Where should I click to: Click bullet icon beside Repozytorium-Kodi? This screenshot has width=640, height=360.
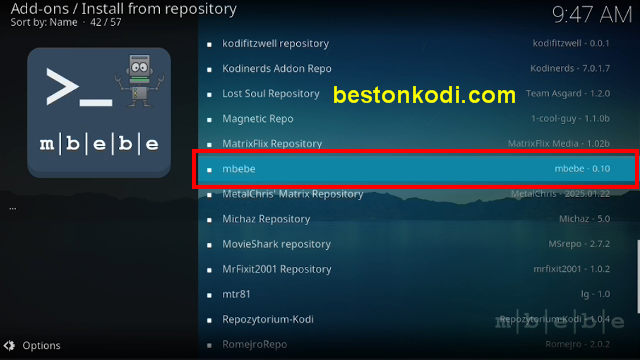coord(209,320)
